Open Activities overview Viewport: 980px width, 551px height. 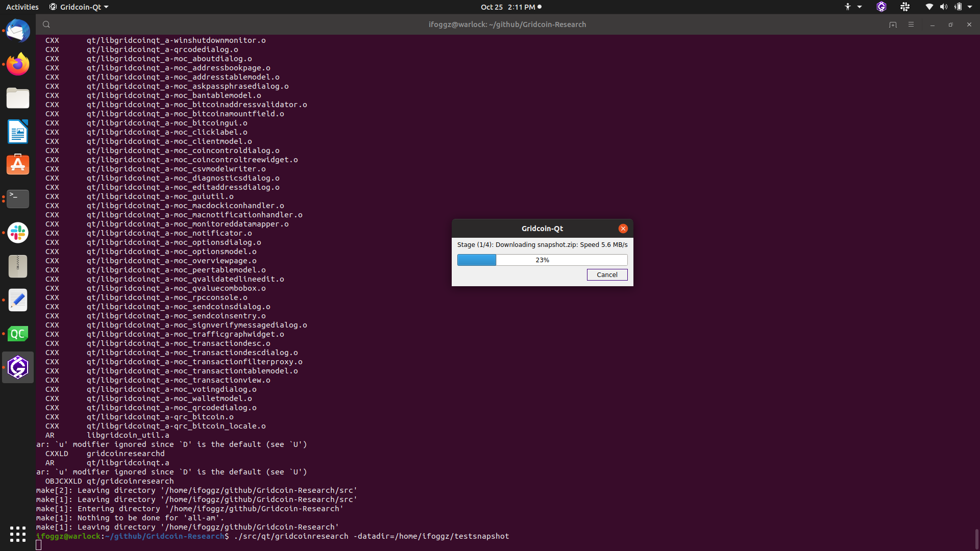[x=22, y=7]
